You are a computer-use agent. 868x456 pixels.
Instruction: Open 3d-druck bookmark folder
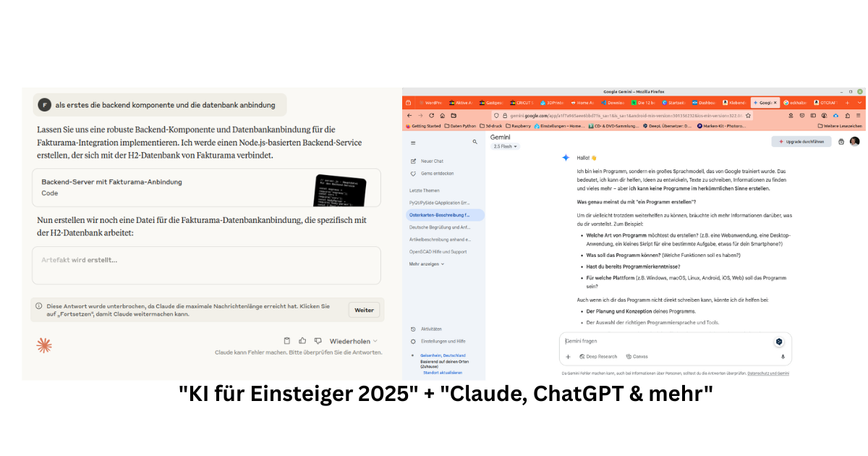pyautogui.click(x=492, y=126)
